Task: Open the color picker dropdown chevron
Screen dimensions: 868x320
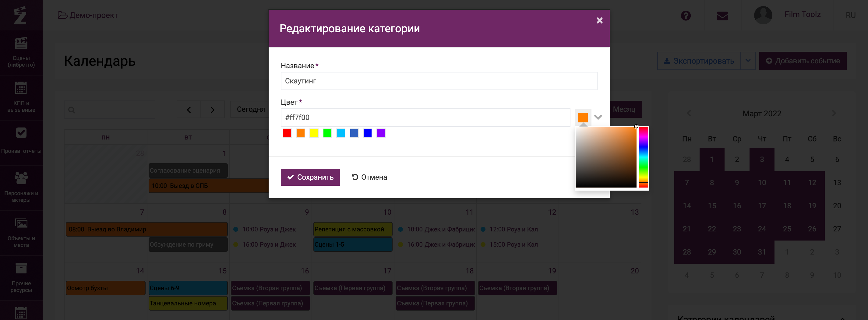Action: [x=598, y=117]
